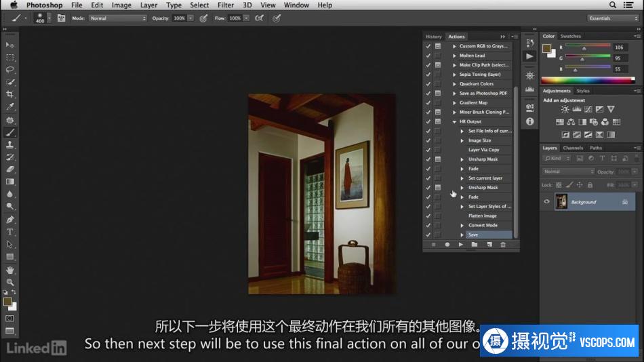
Task: Select the Blur tool
Action: 10,194
